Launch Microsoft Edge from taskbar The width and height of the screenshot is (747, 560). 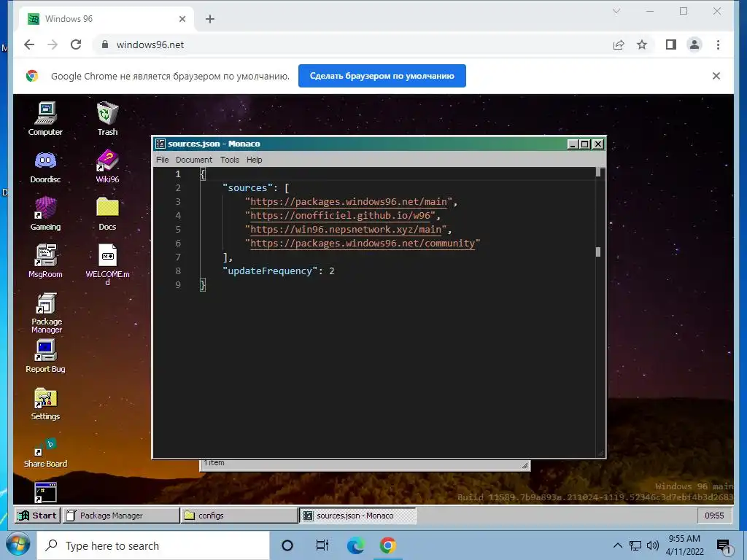click(x=355, y=545)
